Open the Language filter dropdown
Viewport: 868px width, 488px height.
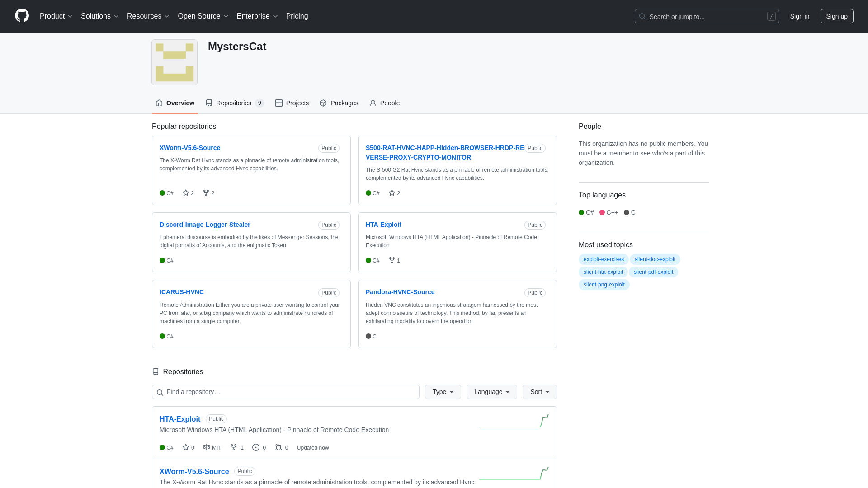click(492, 392)
